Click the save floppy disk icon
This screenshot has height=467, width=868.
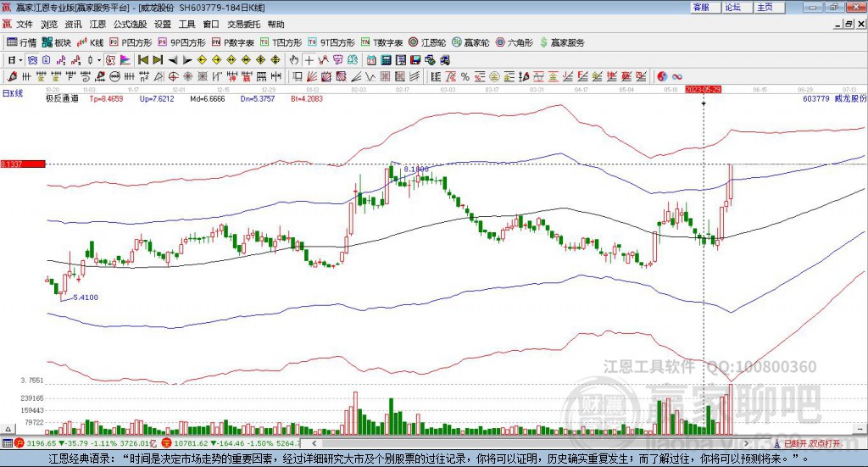(x=415, y=60)
